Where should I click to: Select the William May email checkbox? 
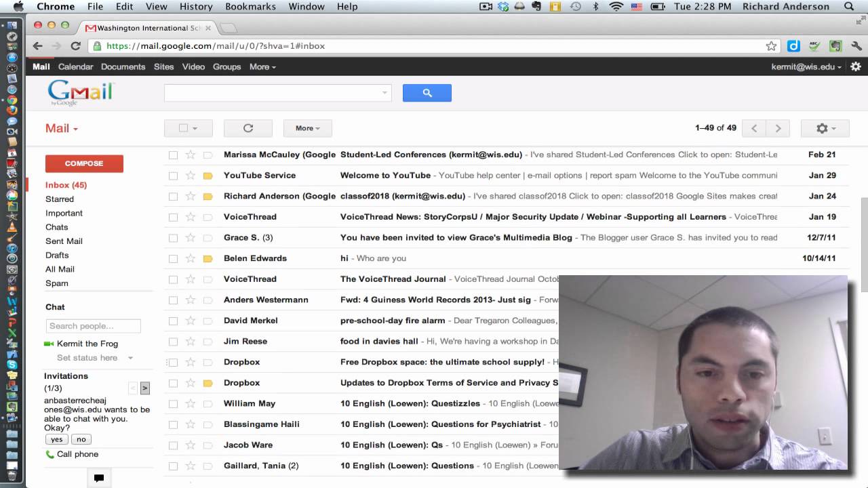(x=173, y=403)
